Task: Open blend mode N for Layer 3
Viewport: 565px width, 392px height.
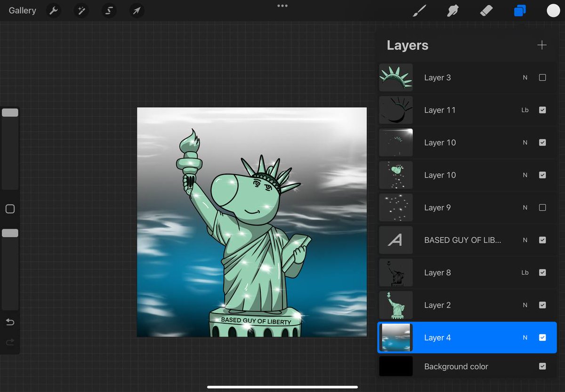Action: coord(525,78)
